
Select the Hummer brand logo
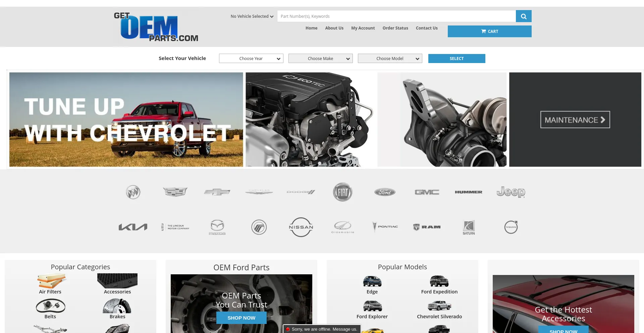pos(469,192)
